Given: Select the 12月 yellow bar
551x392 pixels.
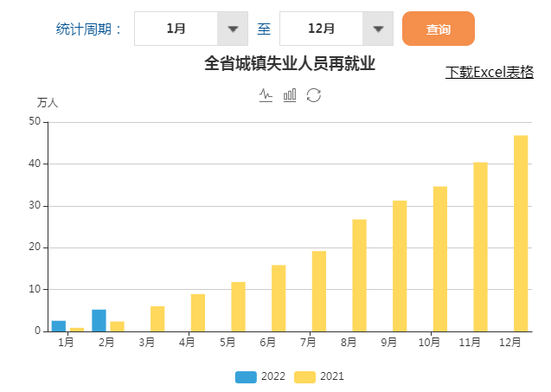Looking at the screenshot, I should tap(521, 234).
